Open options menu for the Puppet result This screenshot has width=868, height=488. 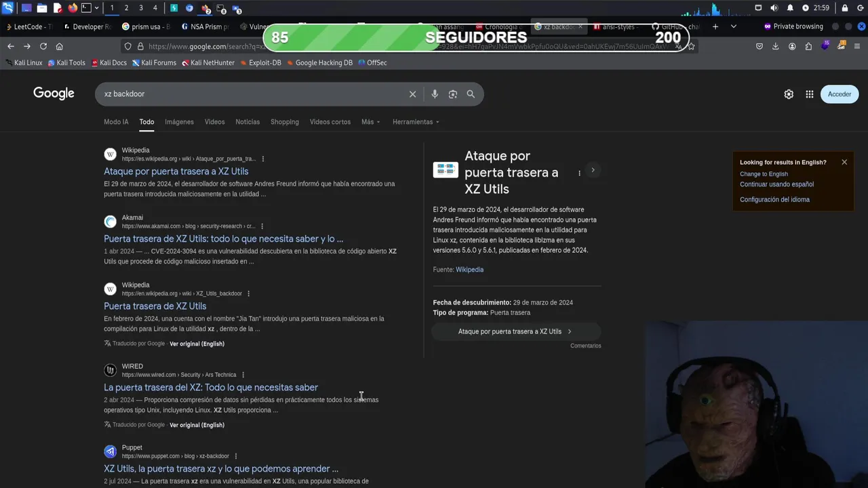[x=236, y=456]
